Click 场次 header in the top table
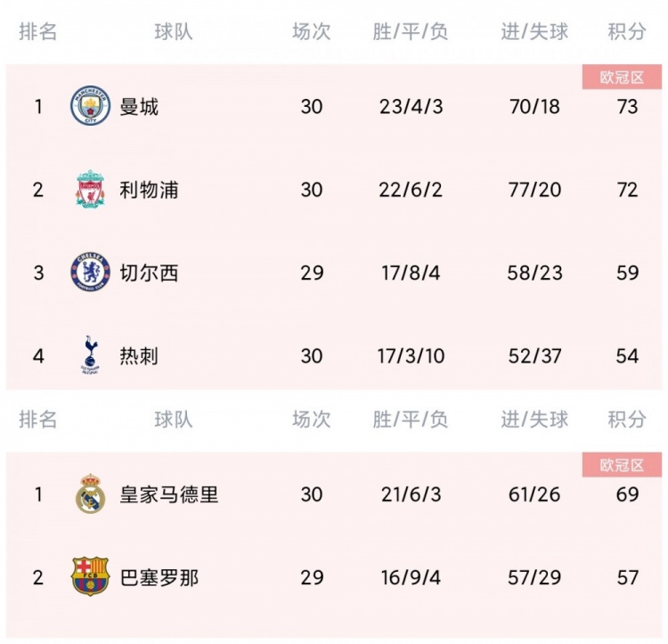The height and width of the screenshot is (644, 668). pyautogui.click(x=312, y=31)
